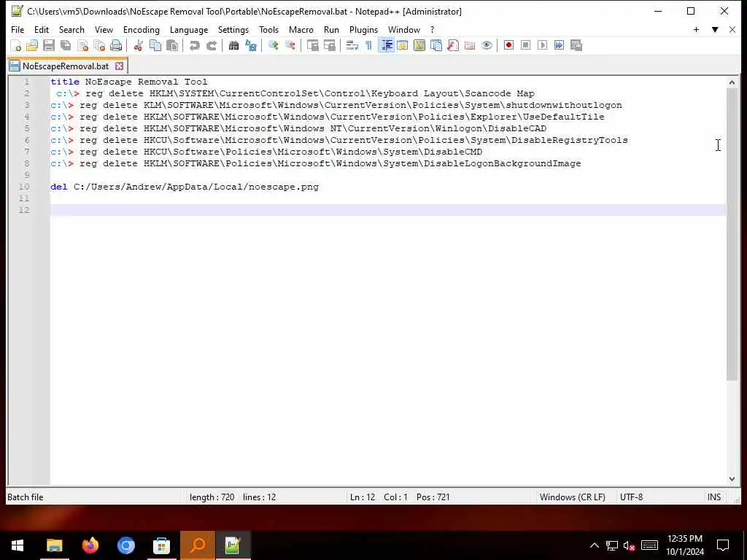Click line 'title NoEscape Removal Tool'

pos(128,82)
